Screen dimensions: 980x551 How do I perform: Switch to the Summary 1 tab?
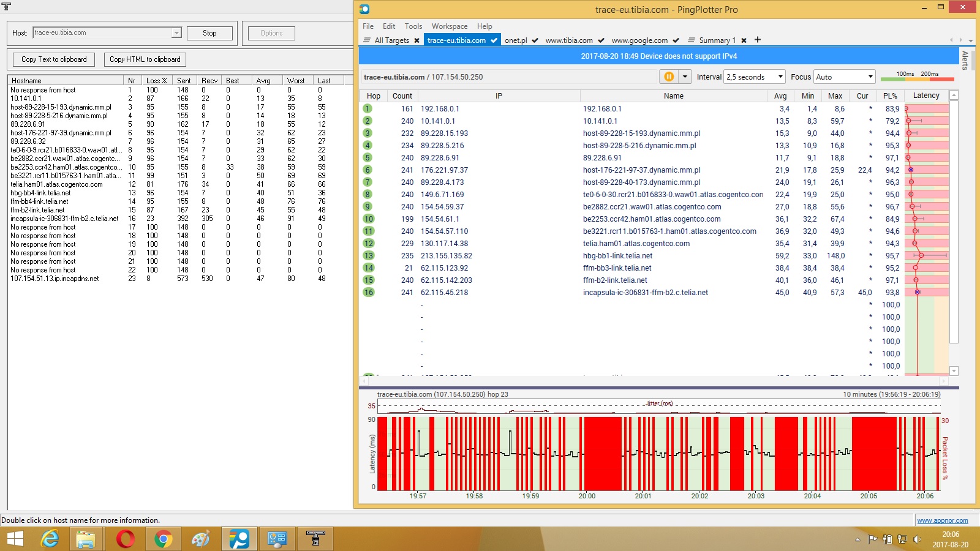[x=716, y=40]
